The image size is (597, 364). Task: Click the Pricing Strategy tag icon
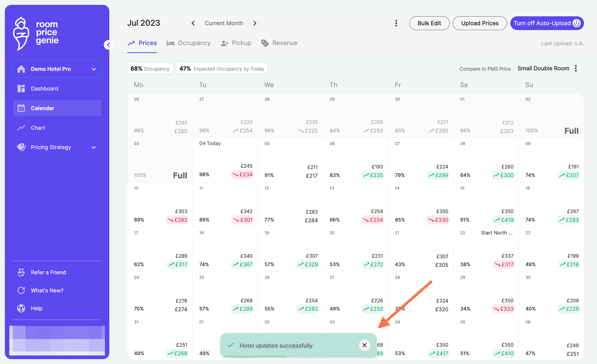21,147
